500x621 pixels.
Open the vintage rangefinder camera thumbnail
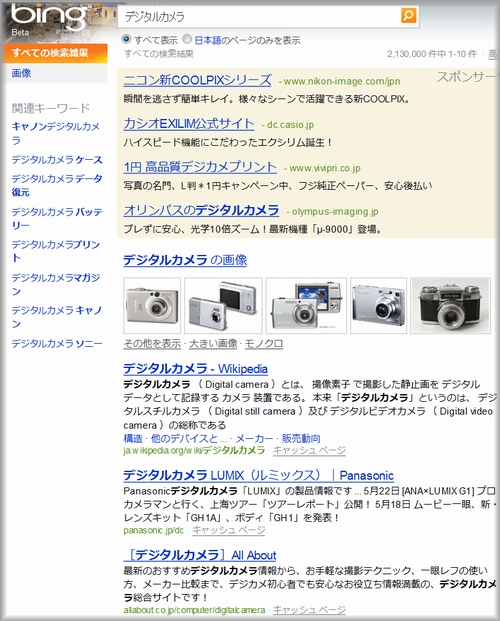(450, 305)
